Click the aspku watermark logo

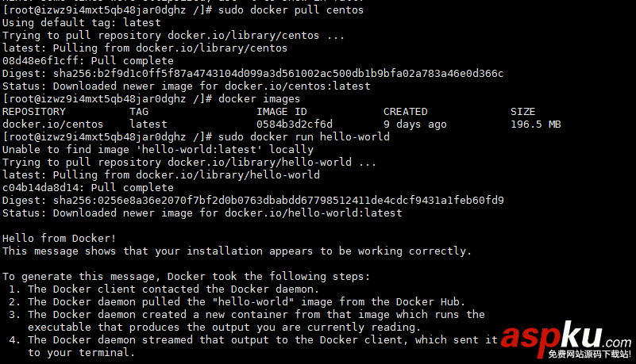click(x=567, y=339)
